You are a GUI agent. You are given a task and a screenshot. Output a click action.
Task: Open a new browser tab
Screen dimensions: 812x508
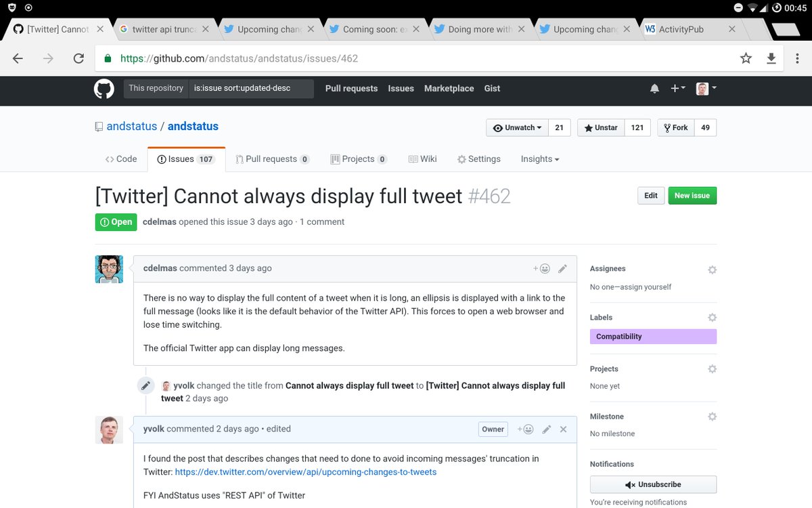click(x=785, y=29)
